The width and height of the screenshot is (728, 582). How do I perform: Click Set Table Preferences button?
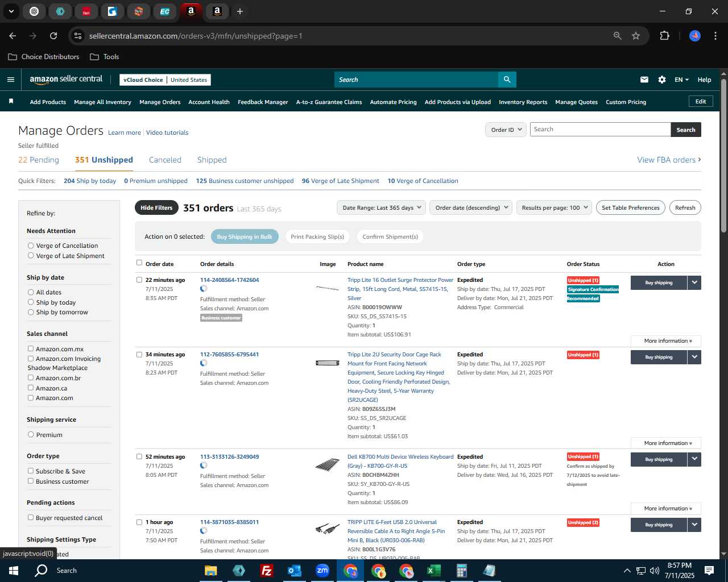[630, 207]
